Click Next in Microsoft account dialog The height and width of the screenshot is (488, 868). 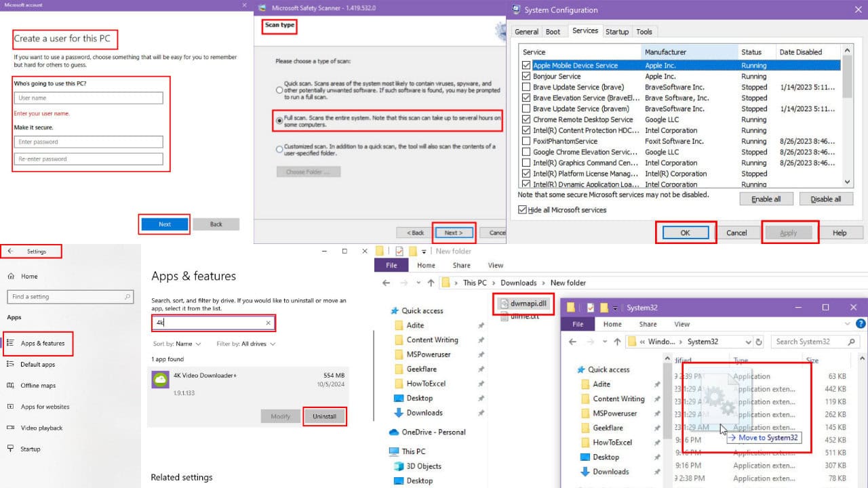[165, 224]
